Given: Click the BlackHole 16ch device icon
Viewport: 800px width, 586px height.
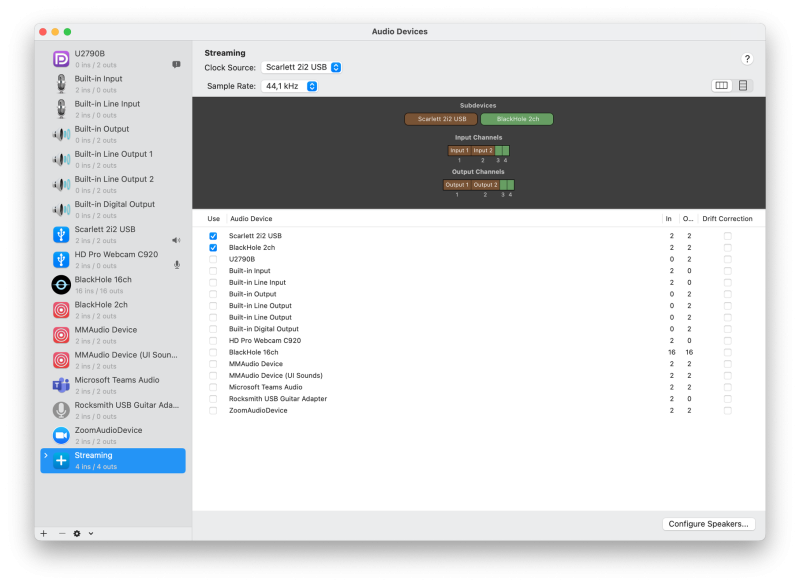Looking at the screenshot, I should [61, 285].
